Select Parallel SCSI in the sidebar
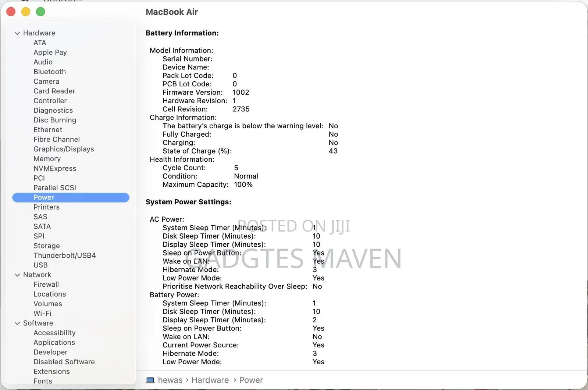This screenshot has width=588, height=390. pos(55,188)
